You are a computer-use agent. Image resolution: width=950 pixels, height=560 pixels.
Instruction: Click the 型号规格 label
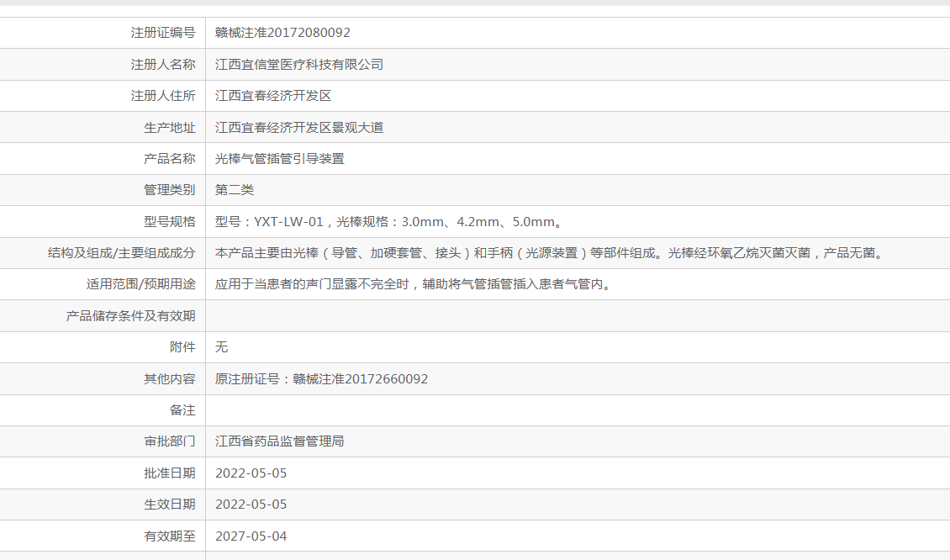[x=170, y=221]
